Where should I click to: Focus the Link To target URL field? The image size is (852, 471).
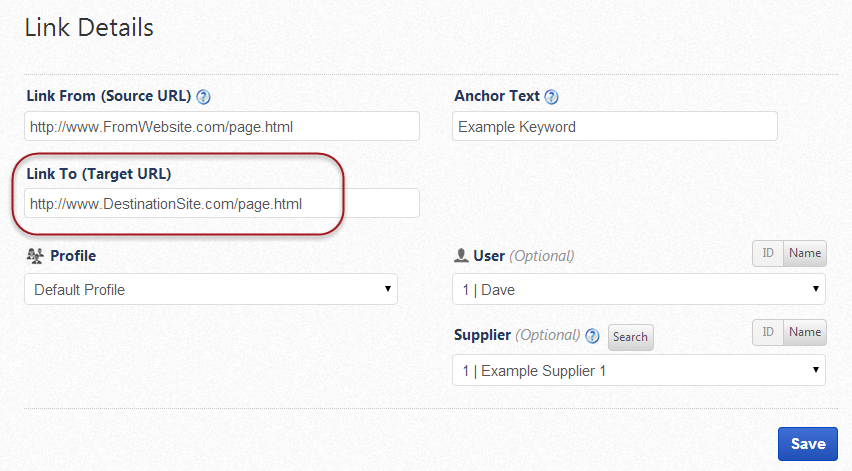pyautogui.click(x=222, y=204)
